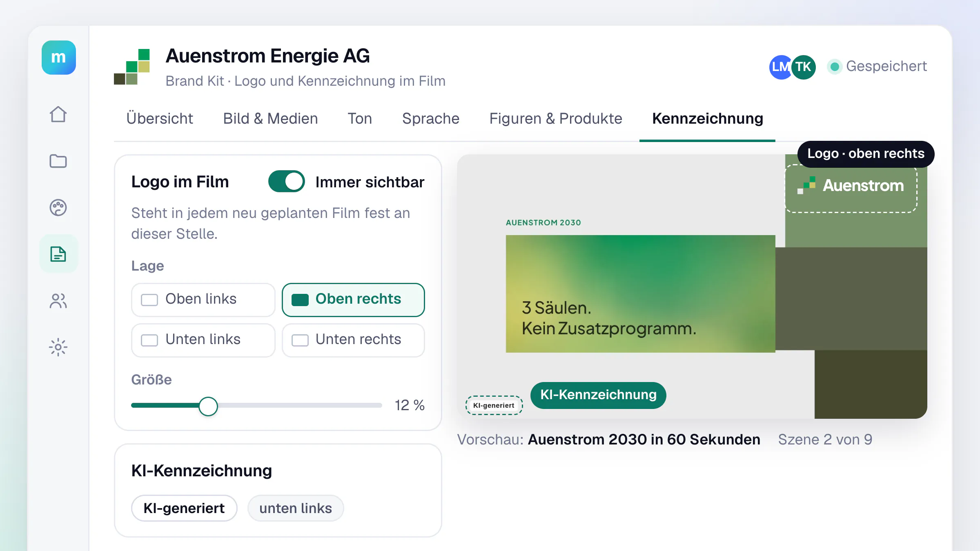Switch to the Ton tab
Viewport: 980px width, 551px height.
pyautogui.click(x=360, y=119)
